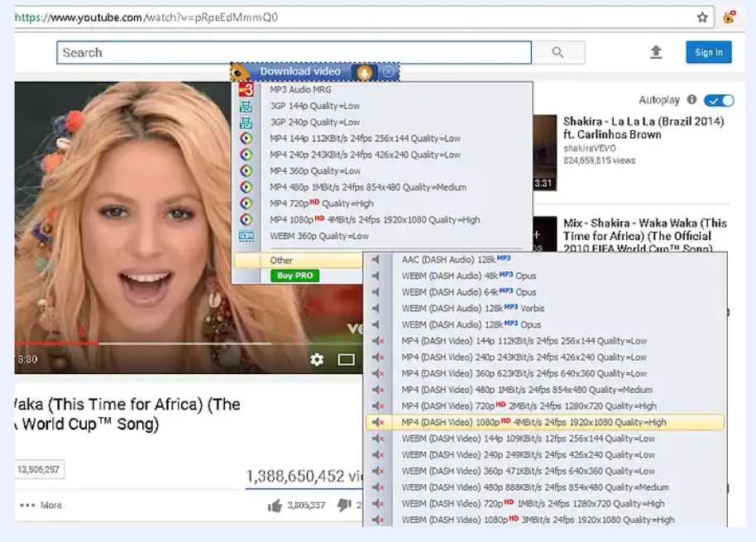Toggle the Autoplay switch
The width and height of the screenshot is (756, 542).
pyautogui.click(x=719, y=100)
